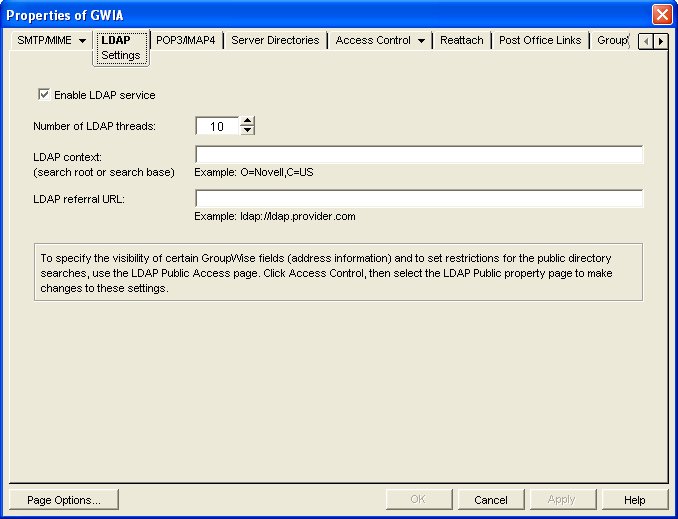
Task: Click the OK button
Action: click(419, 500)
